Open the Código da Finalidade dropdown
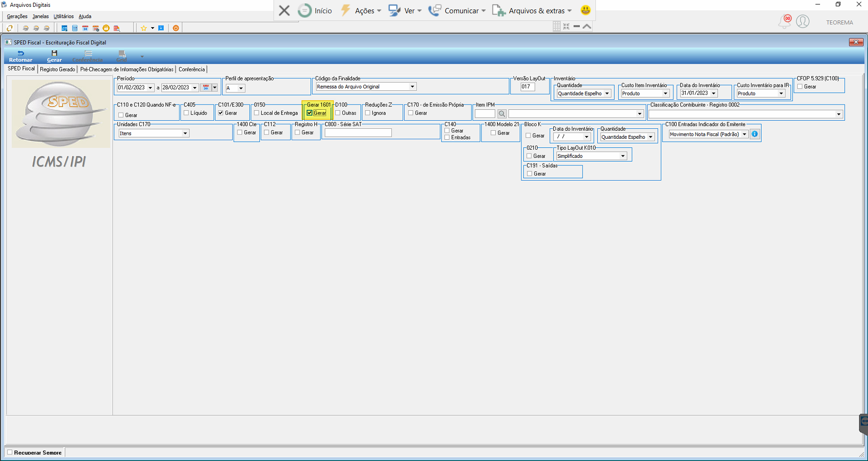Image resolution: width=868 pixels, height=461 pixels. tap(412, 86)
